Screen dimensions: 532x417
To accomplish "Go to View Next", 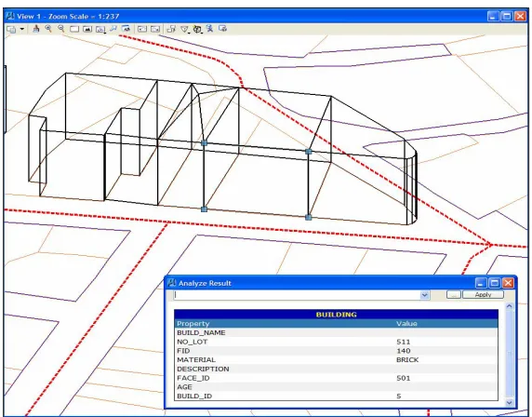I will [x=155, y=29].
